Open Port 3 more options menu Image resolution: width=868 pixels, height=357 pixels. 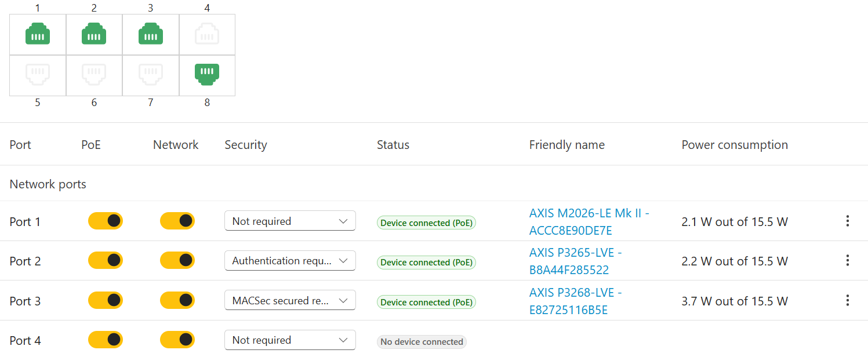coord(848,300)
